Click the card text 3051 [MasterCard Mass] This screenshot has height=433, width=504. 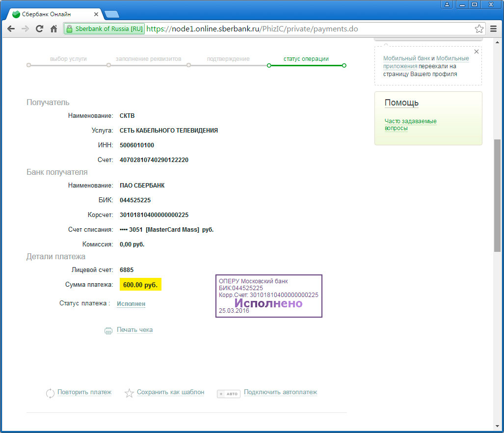(x=164, y=230)
